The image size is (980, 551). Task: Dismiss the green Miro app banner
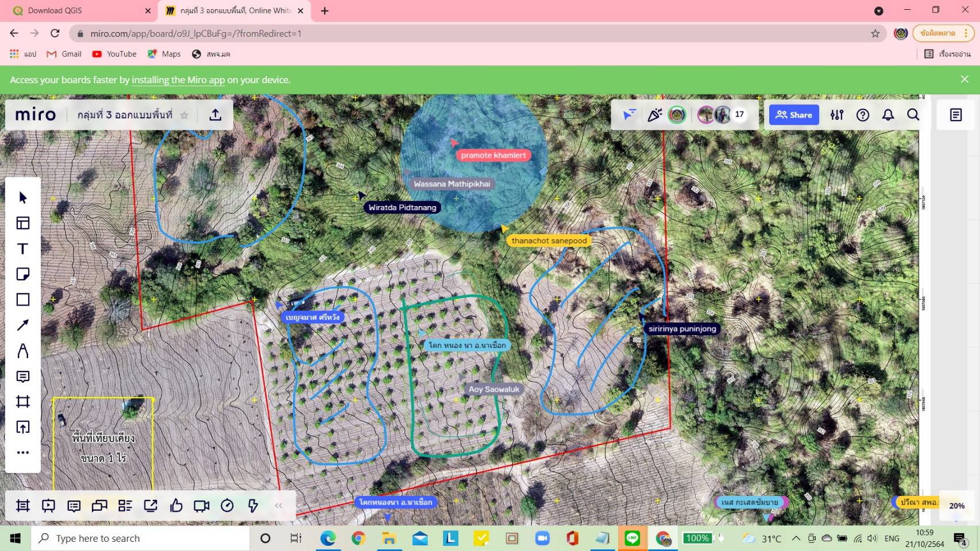pyautogui.click(x=964, y=79)
